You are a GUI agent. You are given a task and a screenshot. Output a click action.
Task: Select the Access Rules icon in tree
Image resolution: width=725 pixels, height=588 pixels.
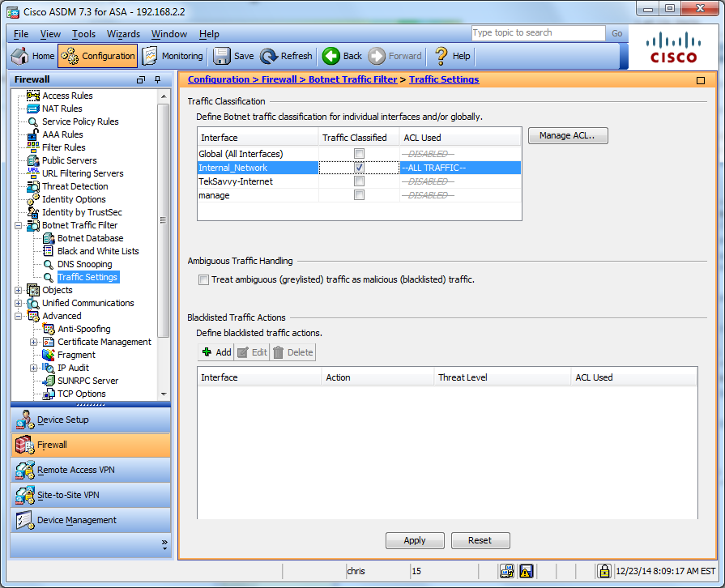[x=33, y=96]
